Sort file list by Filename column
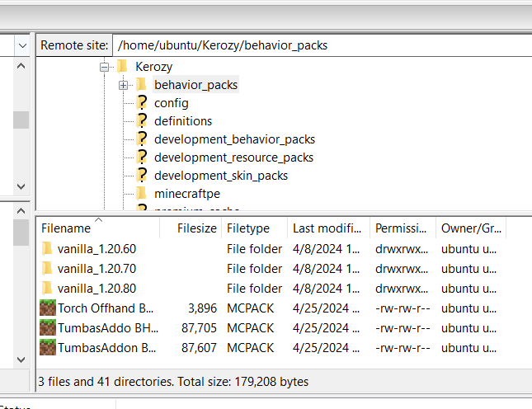The height and width of the screenshot is (409, 532). tap(66, 228)
